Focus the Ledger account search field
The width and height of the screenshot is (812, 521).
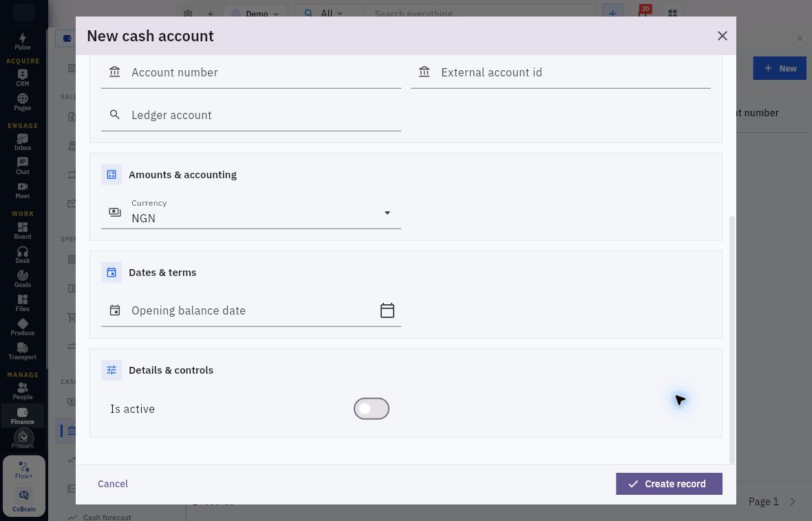click(250, 115)
